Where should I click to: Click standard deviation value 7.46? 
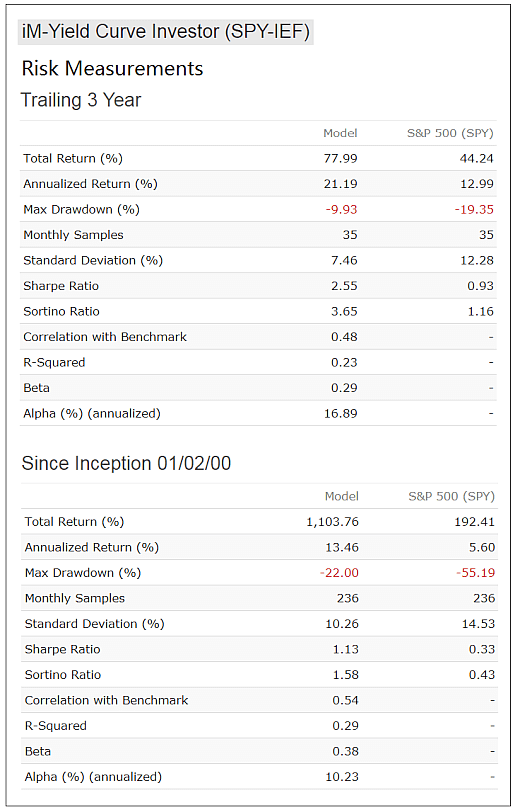[345, 260]
